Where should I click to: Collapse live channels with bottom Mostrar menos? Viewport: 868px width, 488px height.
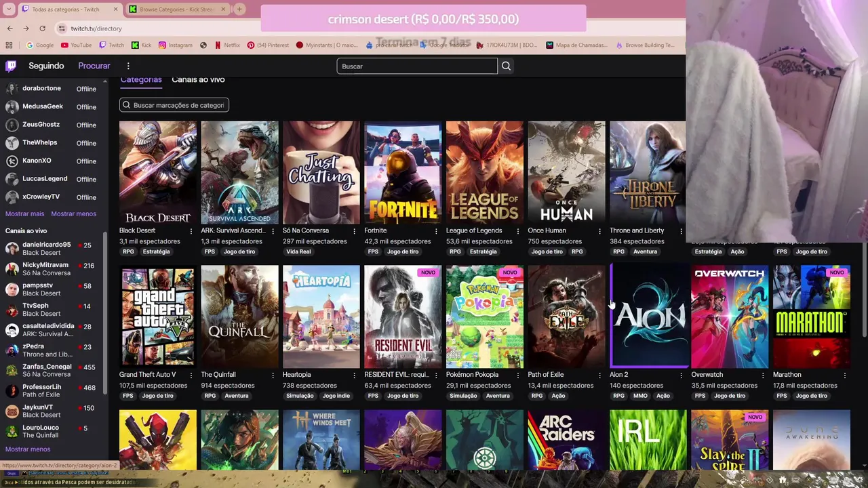(x=28, y=449)
